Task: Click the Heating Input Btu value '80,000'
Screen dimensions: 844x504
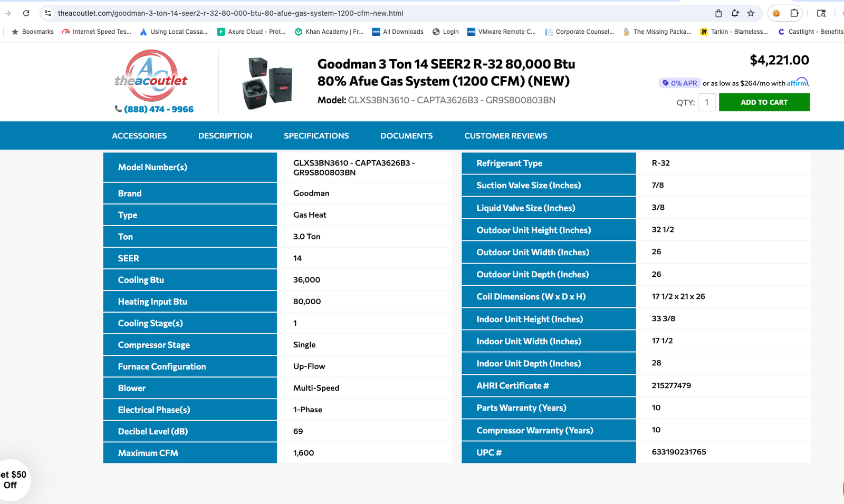Action: (x=307, y=302)
